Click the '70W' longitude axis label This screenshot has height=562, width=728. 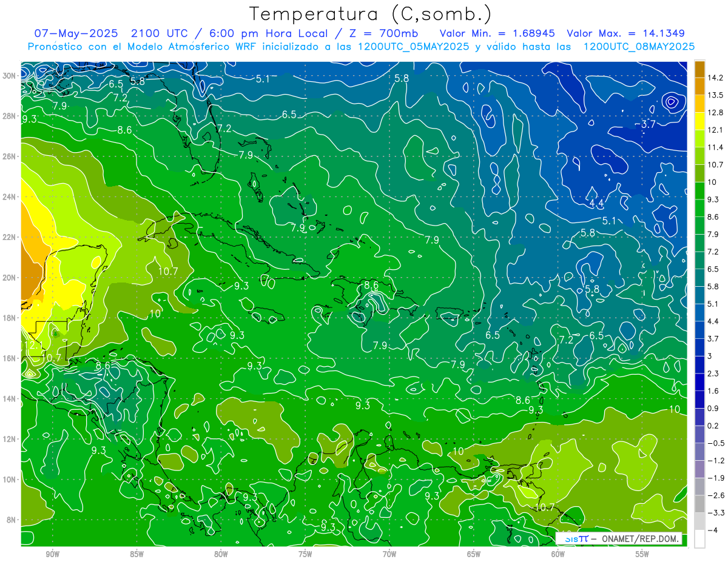click(x=389, y=554)
